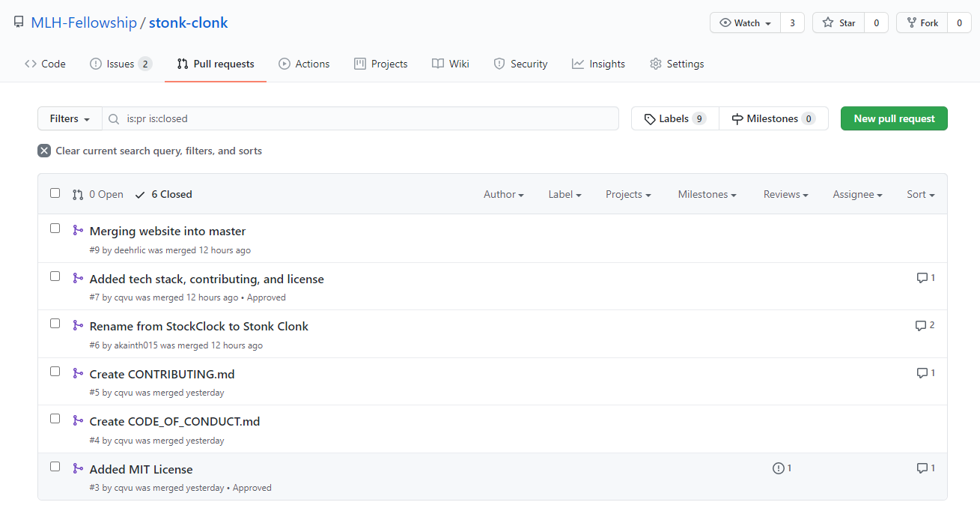The width and height of the screenshot is (980, 517).
Task: Open the Milestones page button
Action: [x=773, y=118]
